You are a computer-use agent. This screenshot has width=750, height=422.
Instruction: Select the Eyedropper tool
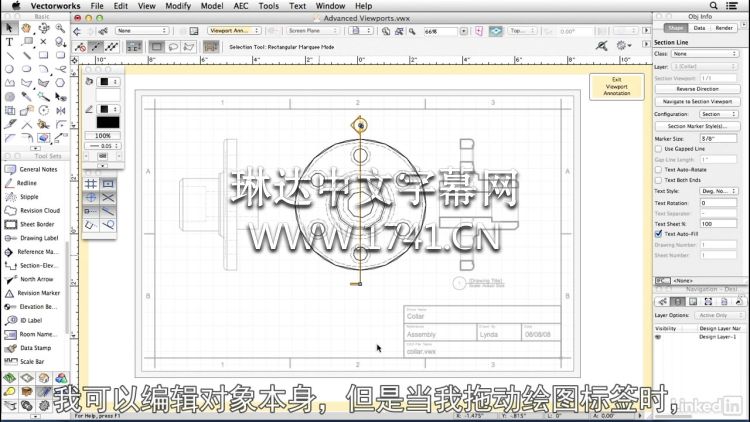pos(26,97)
